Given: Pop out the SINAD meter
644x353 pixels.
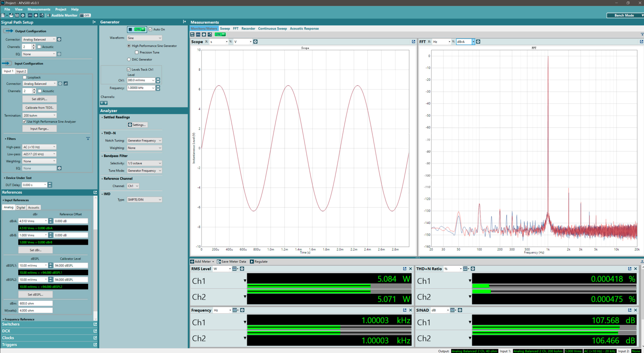Looking at the screenshot, I should tap(630, 310).
